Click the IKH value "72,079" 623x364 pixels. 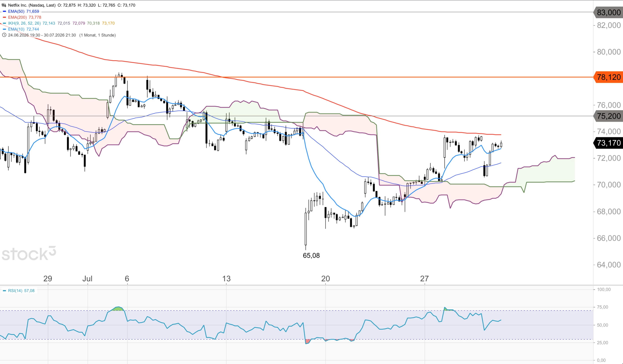tap(79, 23)
